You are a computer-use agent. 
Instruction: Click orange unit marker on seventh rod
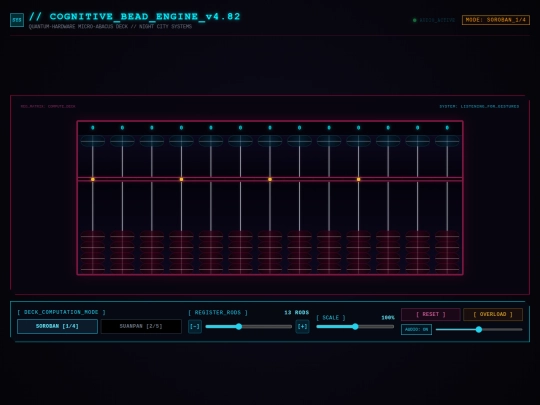pos(270,179)
